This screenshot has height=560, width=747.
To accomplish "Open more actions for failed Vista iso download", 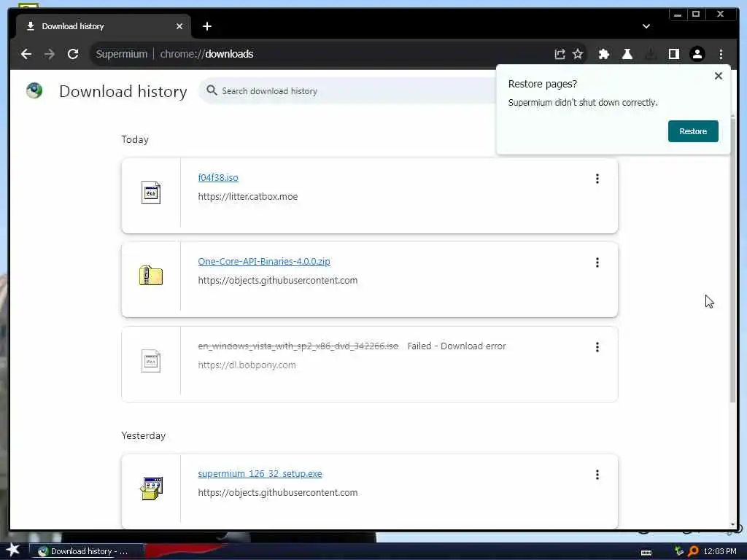I will (597, 346).
